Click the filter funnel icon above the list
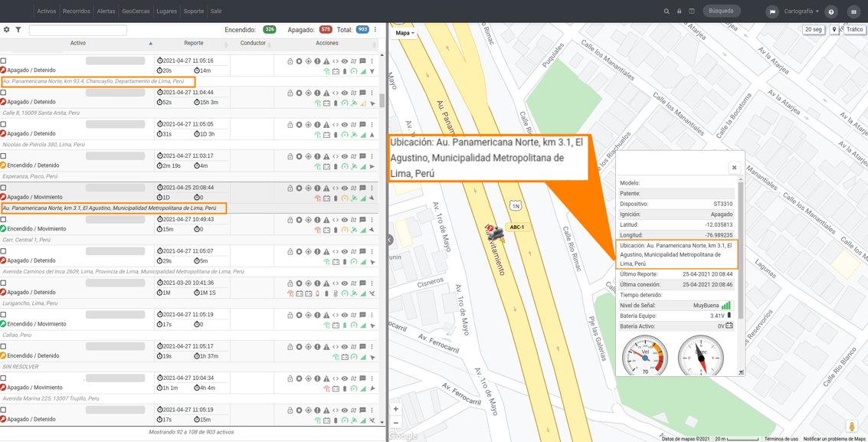This screenshot has width=868, height=442. coord(18,29)
